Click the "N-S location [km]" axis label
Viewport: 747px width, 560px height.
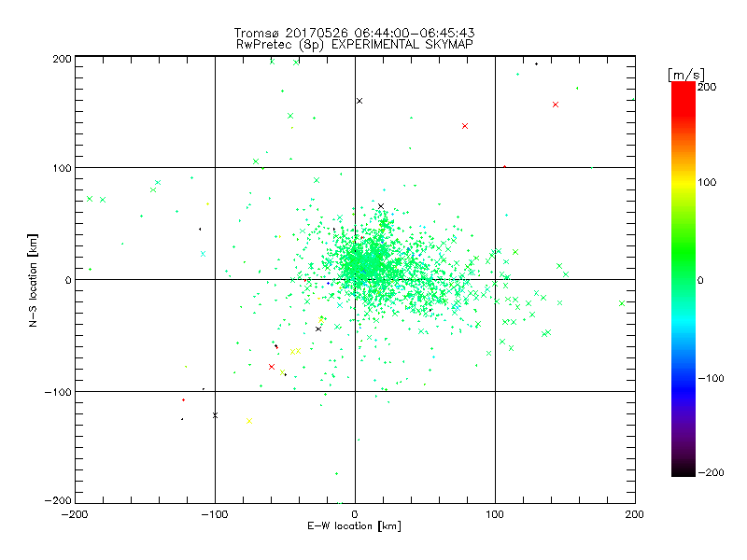[33, 280]
